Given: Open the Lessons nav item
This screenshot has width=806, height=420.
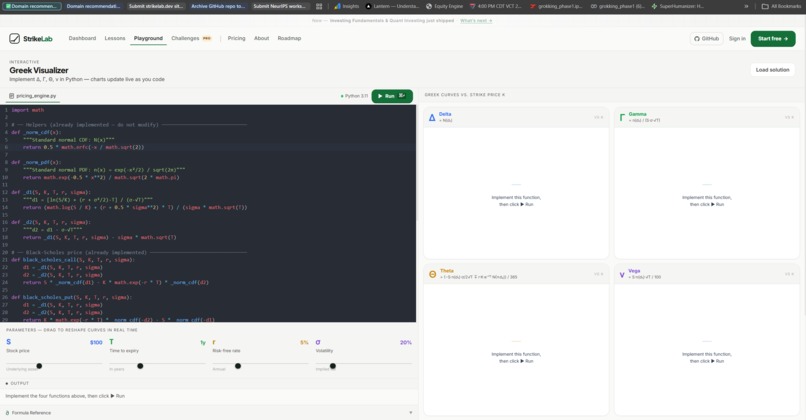Looking at the screenshot, I should tap(115, 38).
